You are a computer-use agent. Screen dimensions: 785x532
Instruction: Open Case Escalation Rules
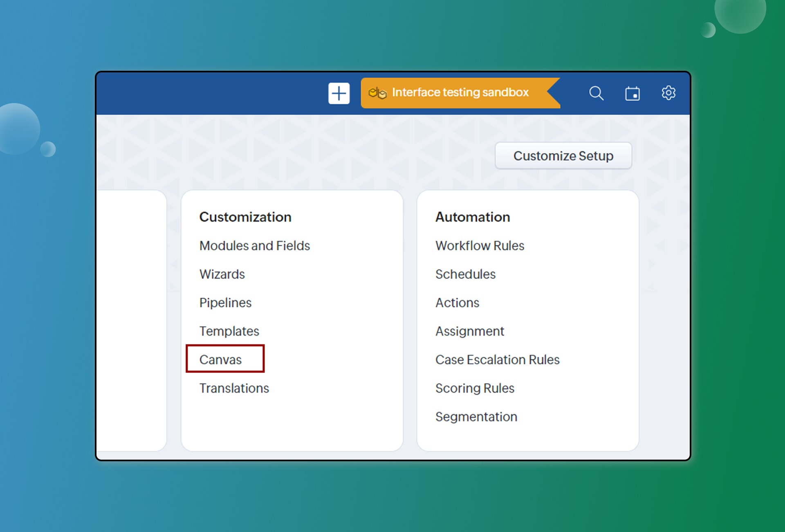497,359
